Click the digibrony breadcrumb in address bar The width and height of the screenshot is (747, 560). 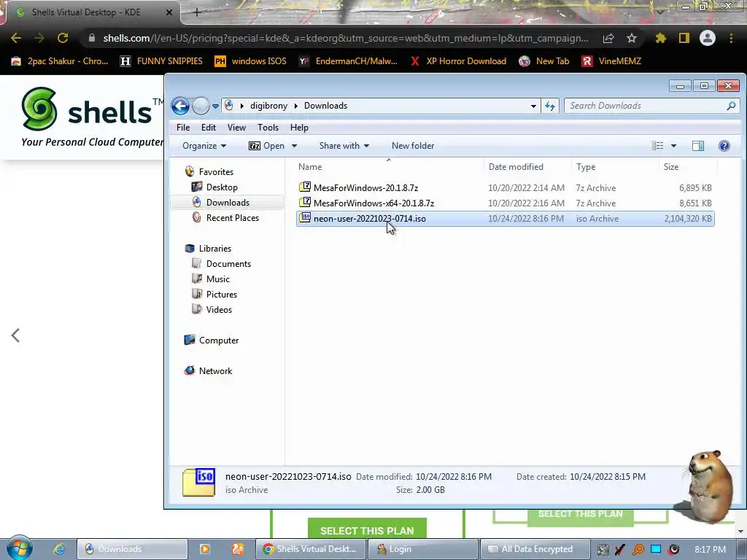[x=268, y=106]
